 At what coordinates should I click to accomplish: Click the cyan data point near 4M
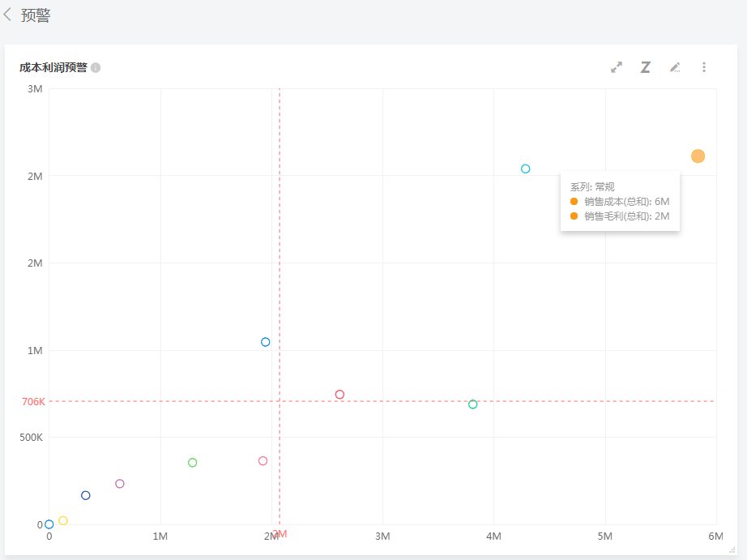[x=525, y=169]
